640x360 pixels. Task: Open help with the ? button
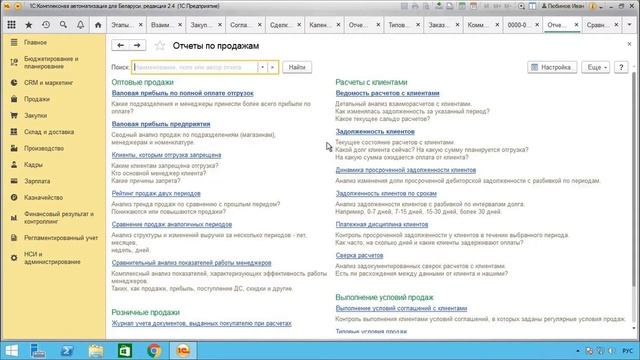point(621,67)
